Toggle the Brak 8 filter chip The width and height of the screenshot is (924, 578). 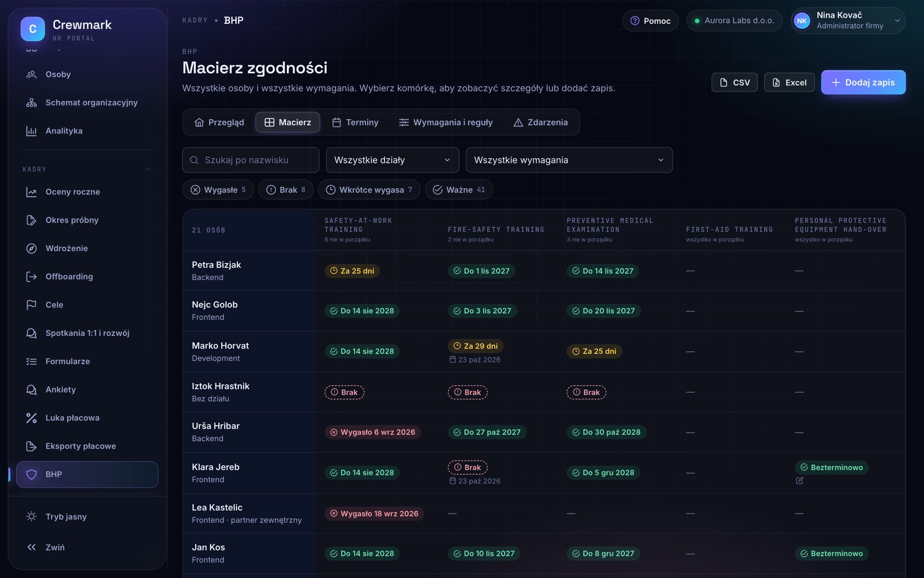(286, 190)
